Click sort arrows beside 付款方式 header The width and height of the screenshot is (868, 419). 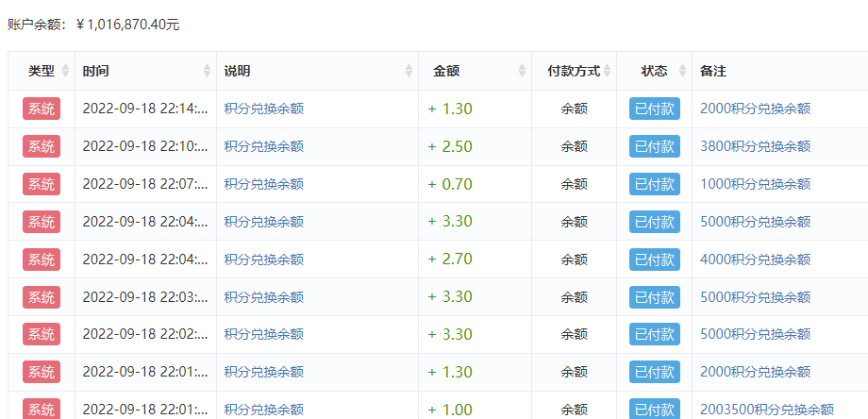pos(608,71)
